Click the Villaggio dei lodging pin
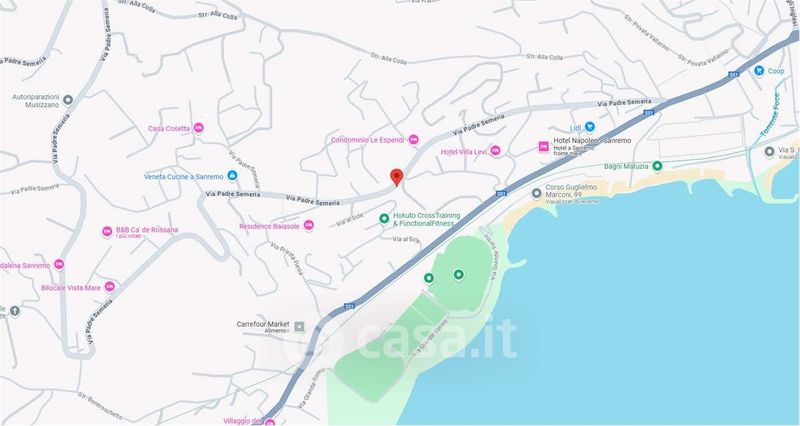The height and width of the screenshot is (426, 800). click(269, 422)
